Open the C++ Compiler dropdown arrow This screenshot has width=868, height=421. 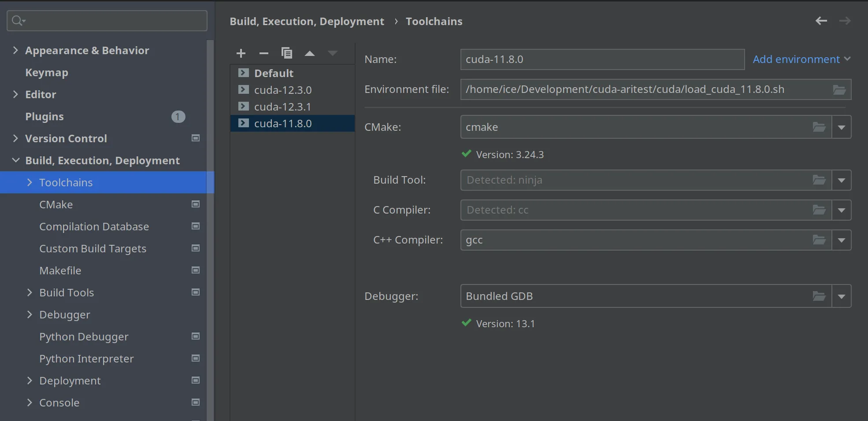pos(842,240)
